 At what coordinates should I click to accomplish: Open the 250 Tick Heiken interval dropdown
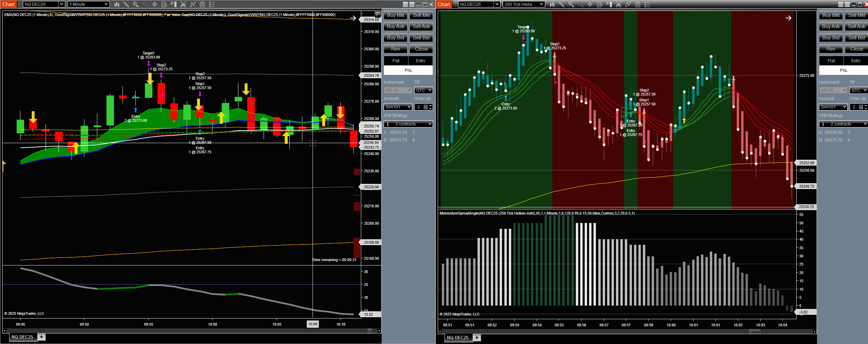(x=541, y=4)
